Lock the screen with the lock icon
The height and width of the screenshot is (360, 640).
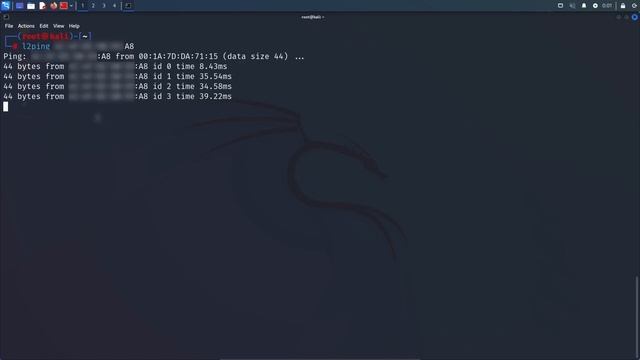623,6
